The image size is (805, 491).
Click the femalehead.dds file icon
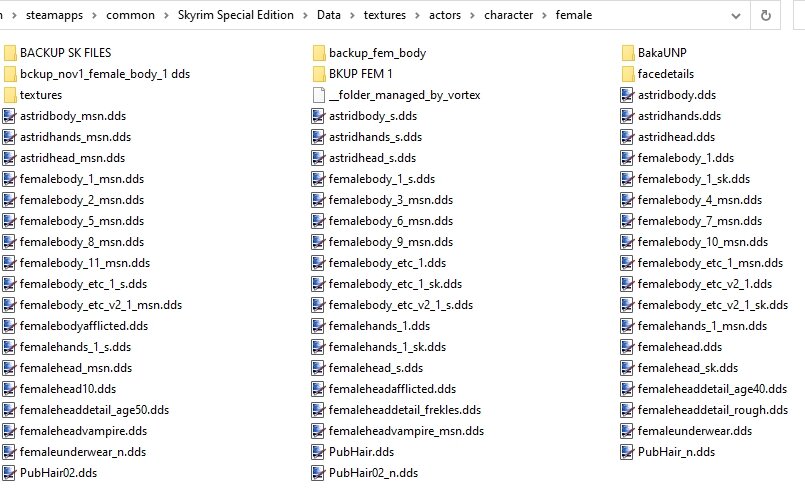click(x=627, y=347)
